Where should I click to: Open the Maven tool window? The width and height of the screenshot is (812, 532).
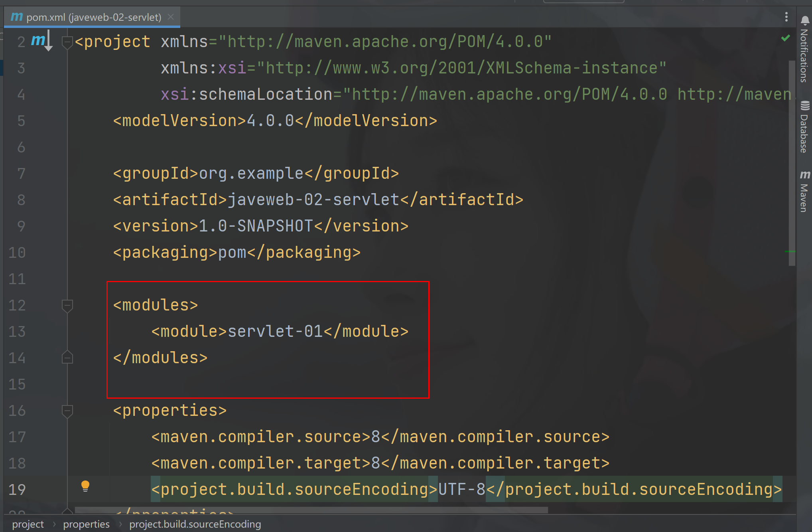coord(804,191)
